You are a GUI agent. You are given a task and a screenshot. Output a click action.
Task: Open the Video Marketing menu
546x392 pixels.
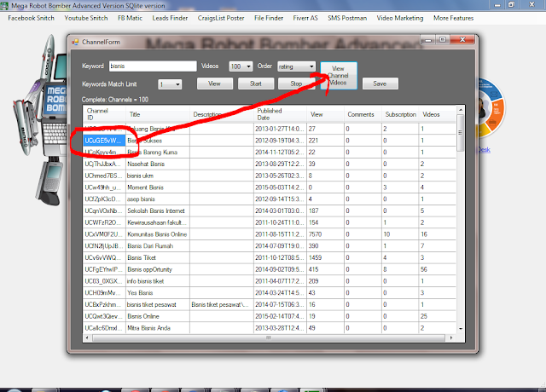400,18
